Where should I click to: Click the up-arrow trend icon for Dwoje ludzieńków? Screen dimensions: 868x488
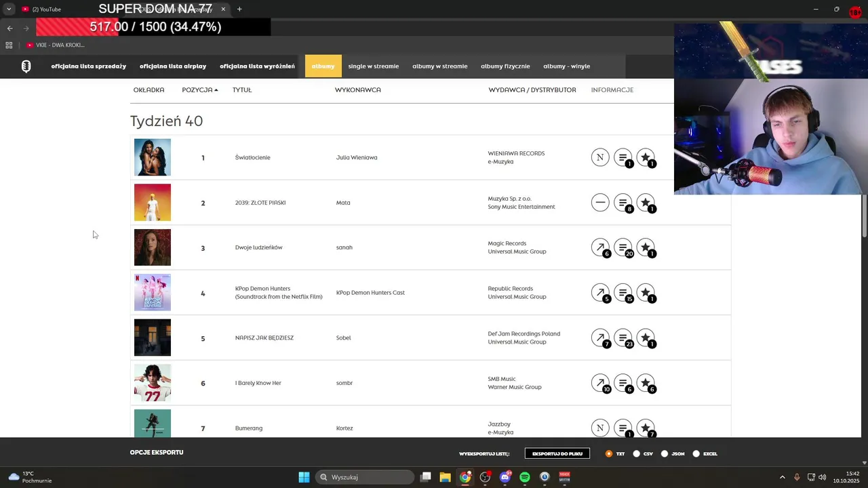point(600,247)
